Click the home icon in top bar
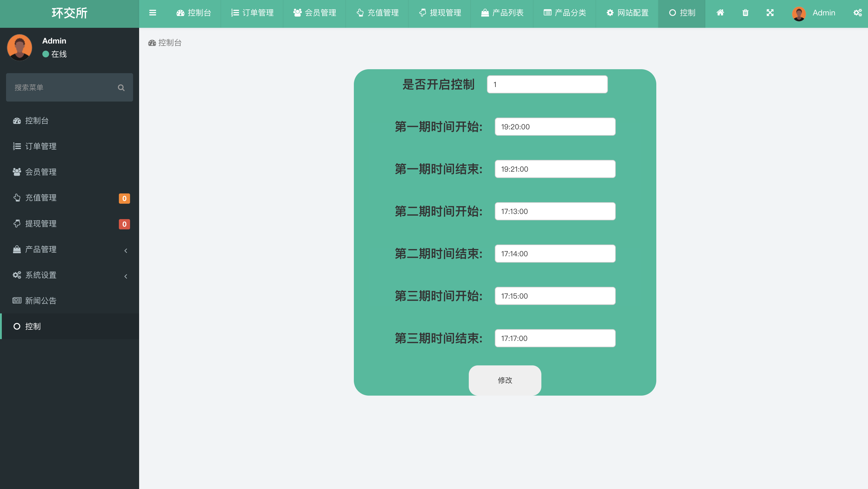This screenshot has height=489, width=868. (720, 13)
